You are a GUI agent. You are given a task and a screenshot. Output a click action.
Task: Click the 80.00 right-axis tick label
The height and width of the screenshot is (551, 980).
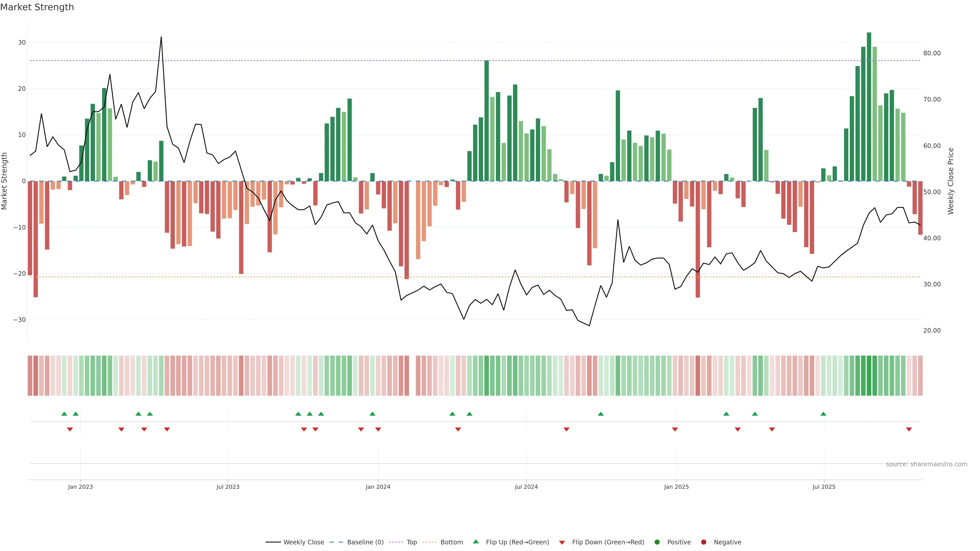click(932, 53)
